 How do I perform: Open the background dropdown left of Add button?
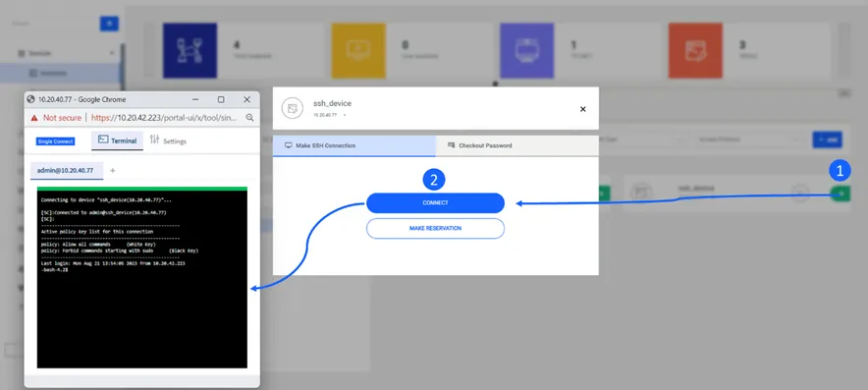748,139
